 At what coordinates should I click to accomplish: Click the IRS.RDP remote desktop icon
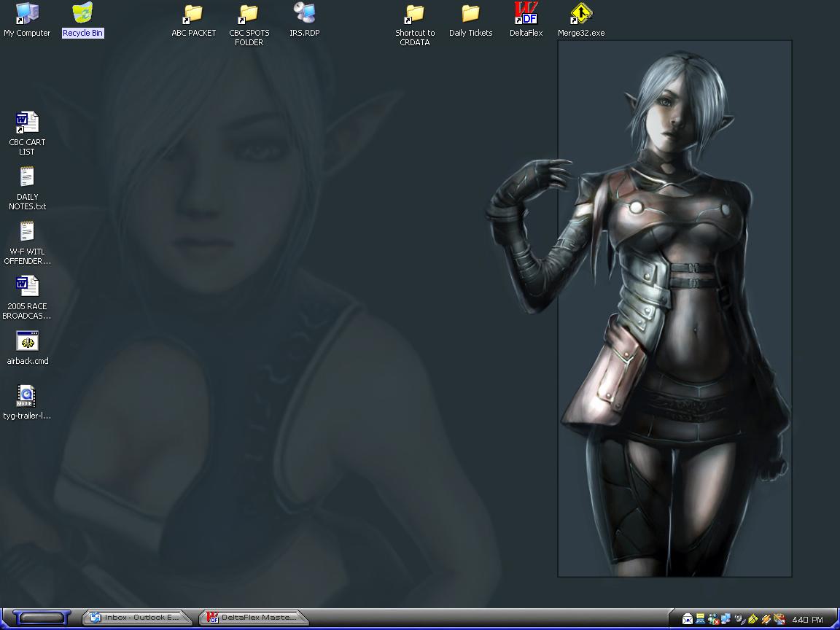304,14
